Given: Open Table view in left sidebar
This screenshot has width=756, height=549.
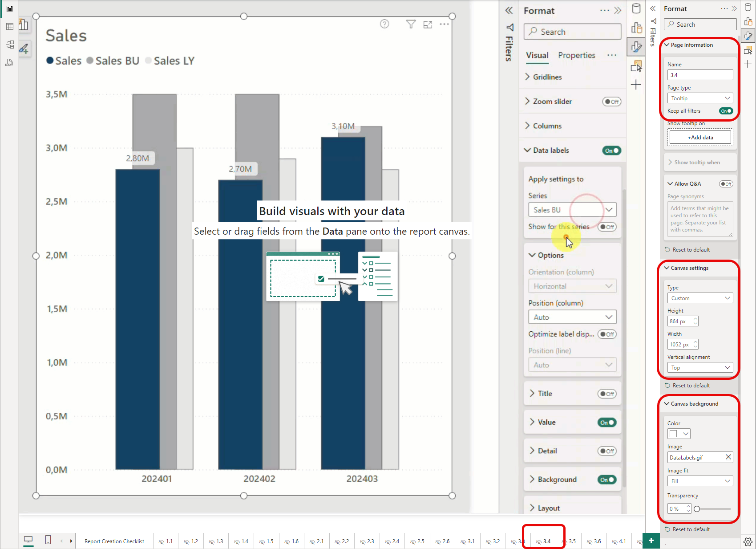Looking at the screenshot, I should [9, 27].
